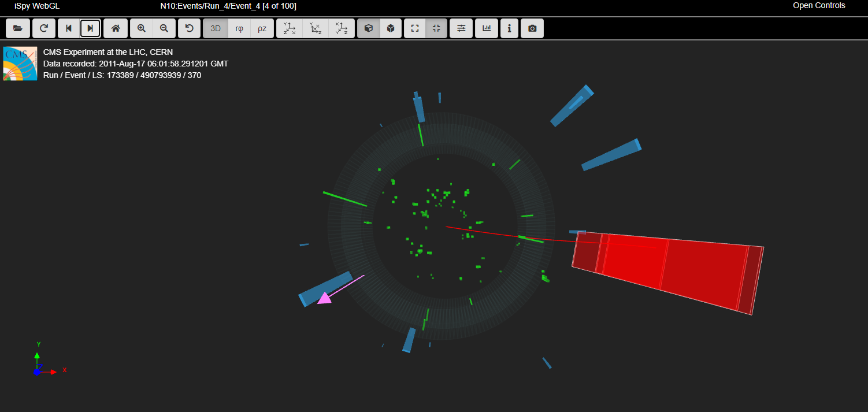Take a screenshot with the camera icon
The image size is (868, 412).
[532, 28]
